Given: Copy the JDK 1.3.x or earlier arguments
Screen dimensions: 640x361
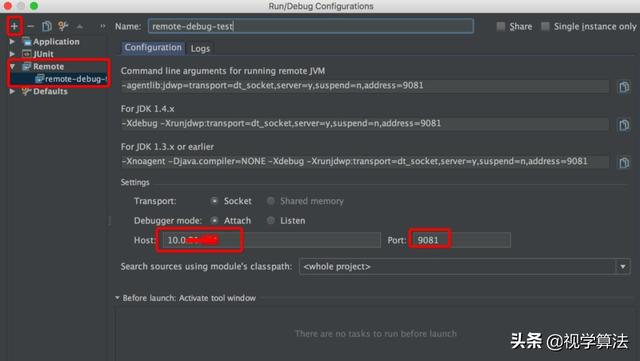Looking at the screenshot, I should click(624, 163).
